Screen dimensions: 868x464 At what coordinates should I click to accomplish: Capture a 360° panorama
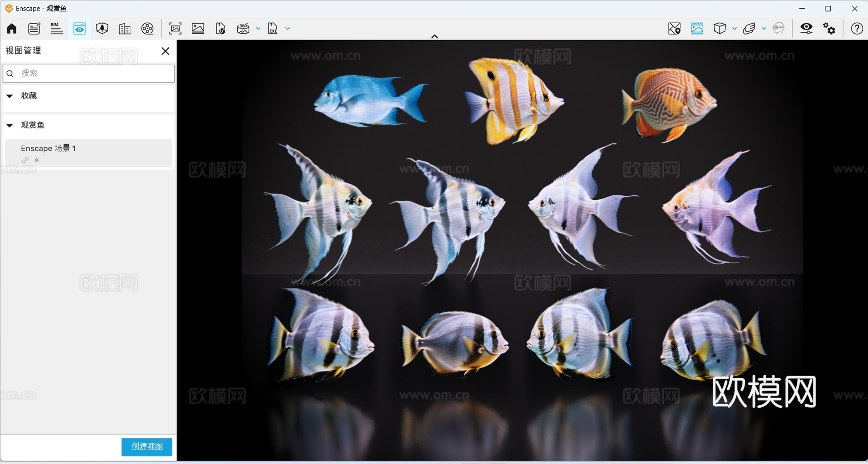pos(244,28)
